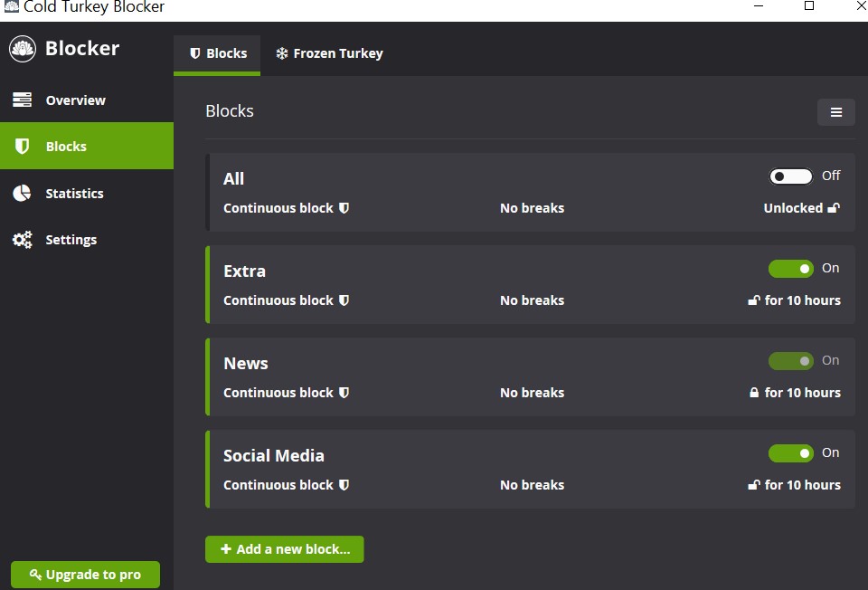Click the Upgrade to pro button
Image resolution: width=868 pixels, height=590 pixels.
85,575
